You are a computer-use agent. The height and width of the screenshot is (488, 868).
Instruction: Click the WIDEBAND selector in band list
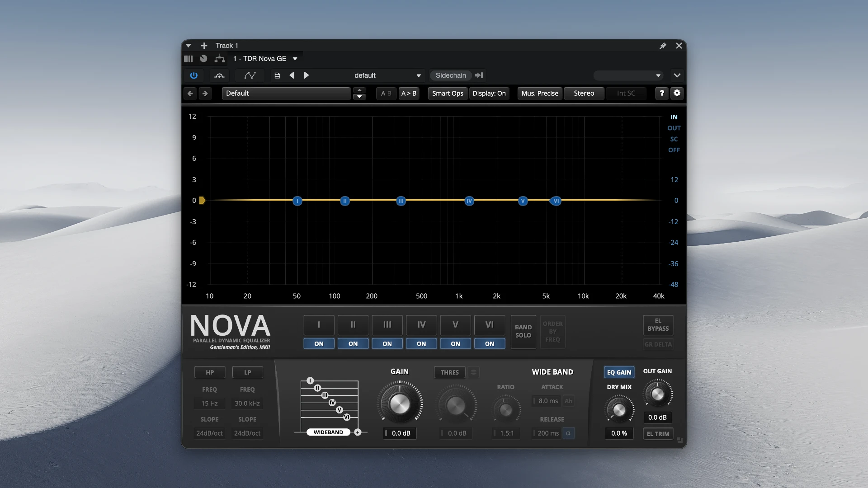(328, 432)
